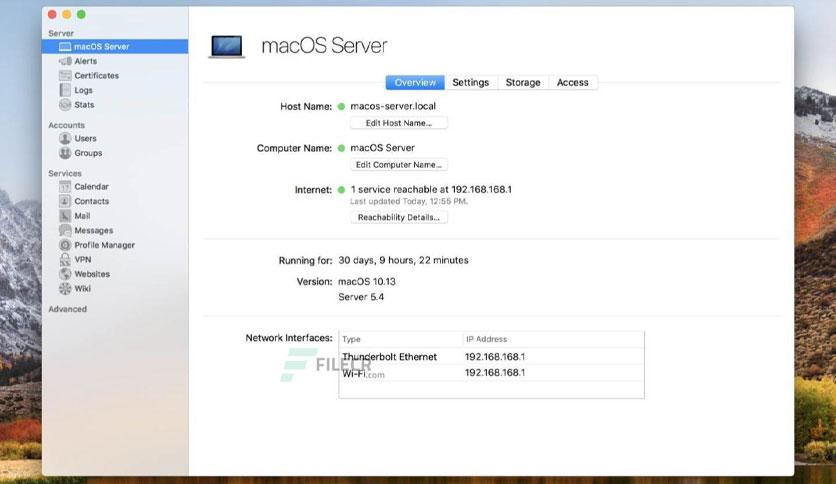
Task: Click the large laptop server icon
Action: click(227, 46)
